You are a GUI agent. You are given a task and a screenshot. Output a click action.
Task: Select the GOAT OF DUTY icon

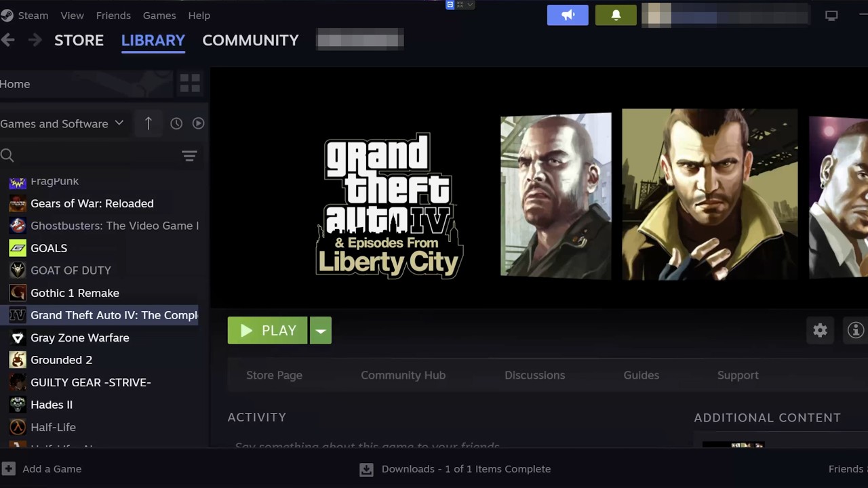[x=18, y=270]
